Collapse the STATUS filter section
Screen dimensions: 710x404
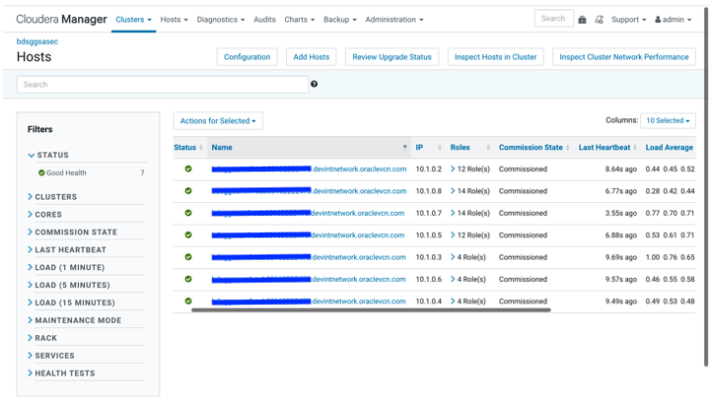(x=48, y=155)
